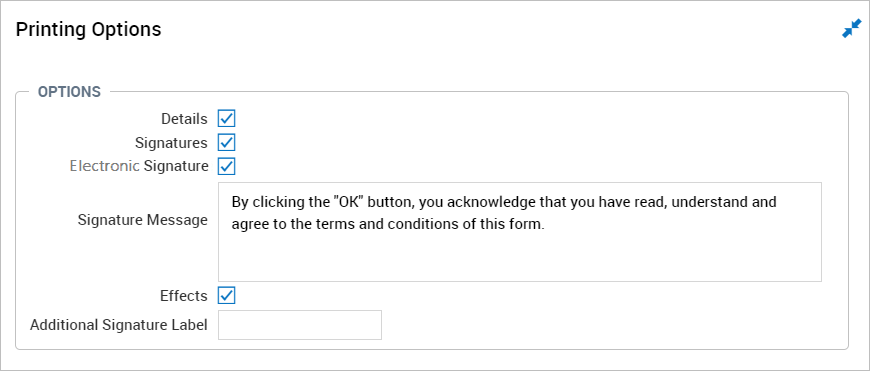Click the Effects label
This screenshot has height=371, width=870.
184,296
